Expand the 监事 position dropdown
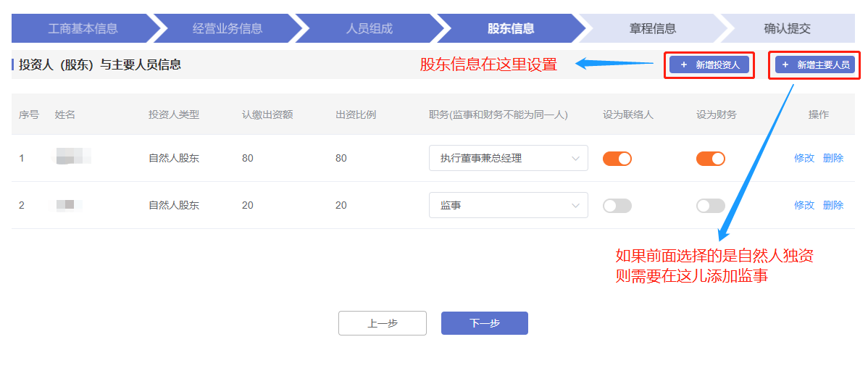The height and width of the screenshot is (371, 868). (508, 206)
